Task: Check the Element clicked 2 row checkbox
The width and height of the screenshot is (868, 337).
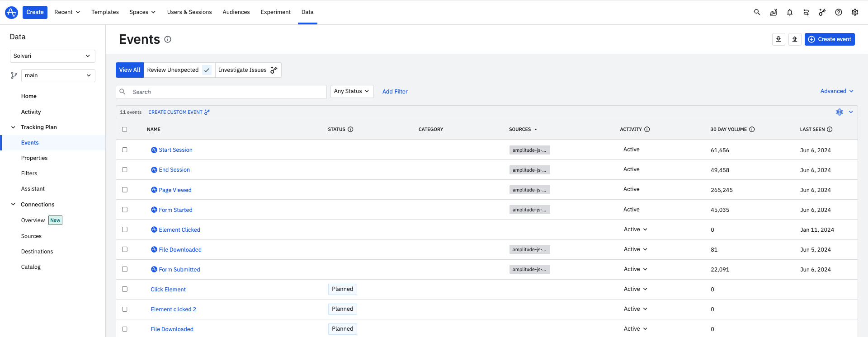Action: 125,309
